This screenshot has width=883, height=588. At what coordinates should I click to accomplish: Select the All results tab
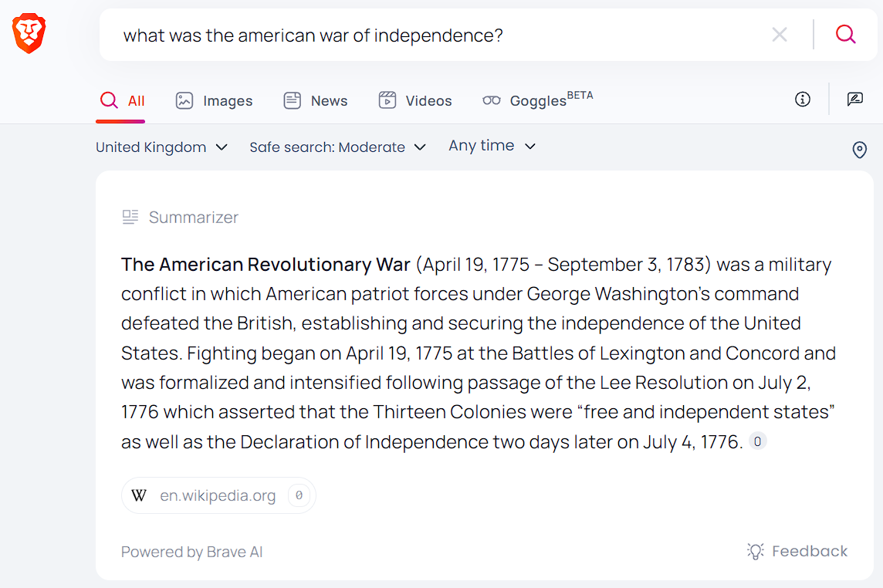coord(121,101)
